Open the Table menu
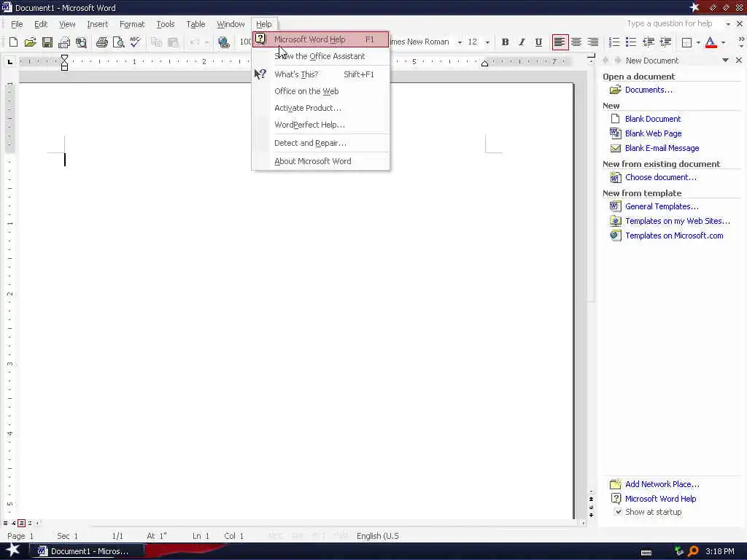The height and width of the screenshot is (560, 747). (x=196, y=24)
